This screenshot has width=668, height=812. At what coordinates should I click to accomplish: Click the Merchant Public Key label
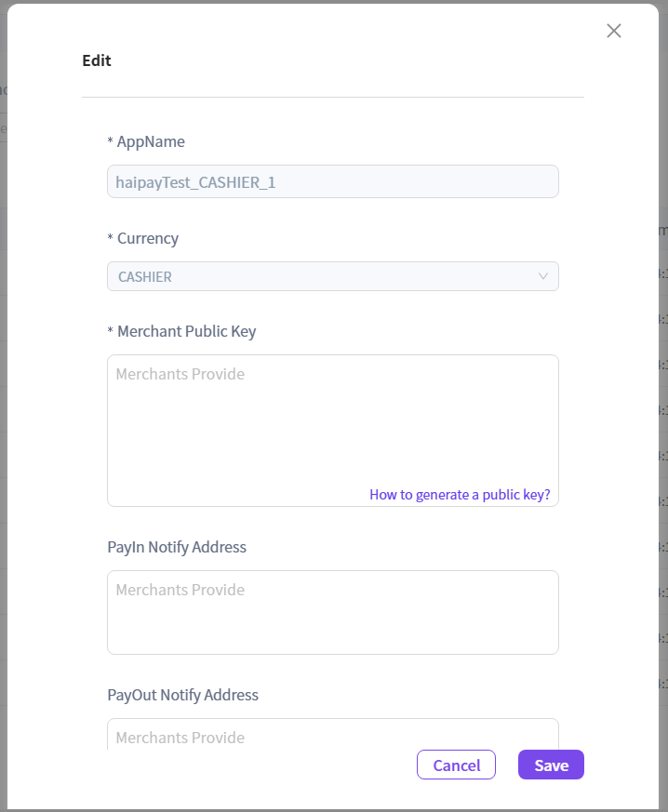(186, 332)
